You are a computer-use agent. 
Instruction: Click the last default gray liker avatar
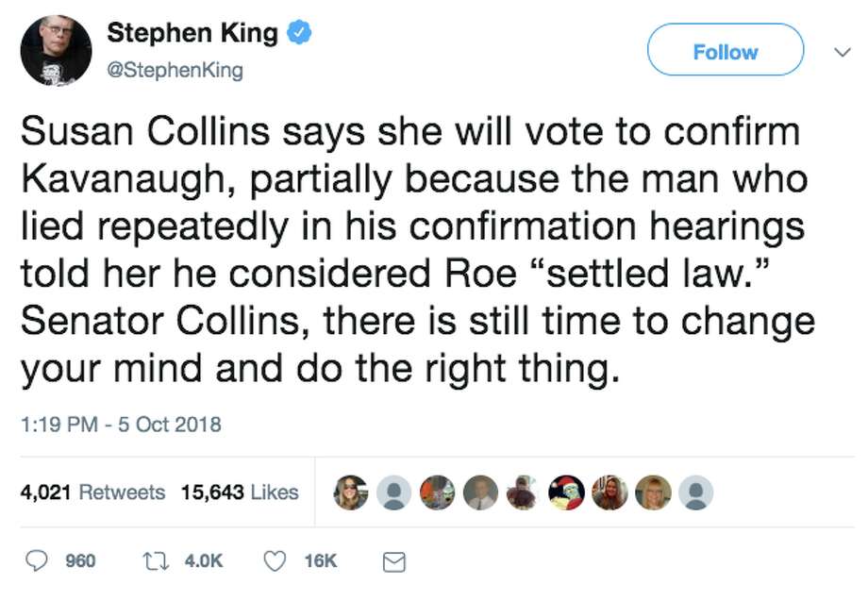695,492
